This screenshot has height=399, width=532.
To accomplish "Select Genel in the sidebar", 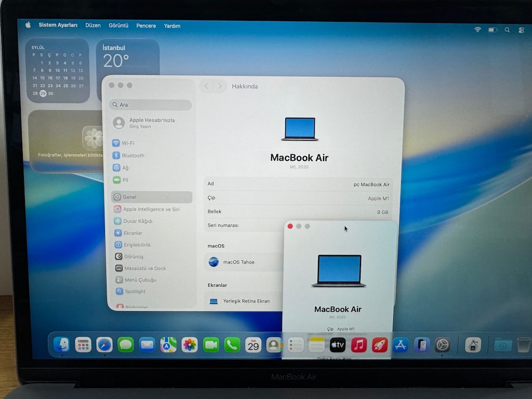I will coord(152,197).
